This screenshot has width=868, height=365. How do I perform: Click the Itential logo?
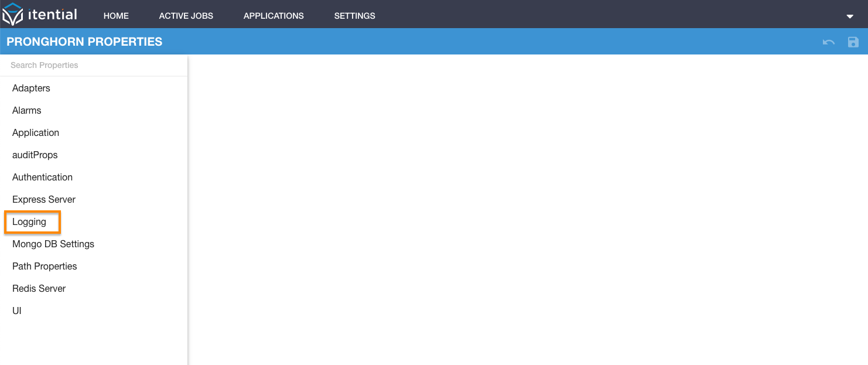40,14
